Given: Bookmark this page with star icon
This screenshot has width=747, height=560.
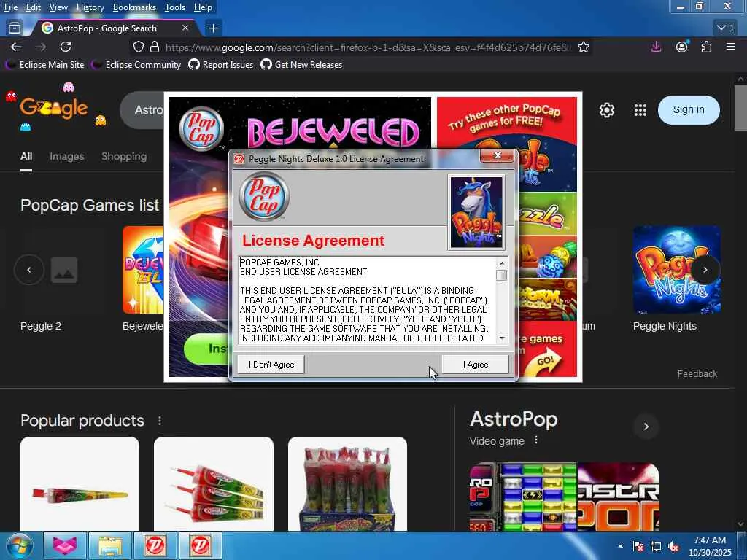Looking at the screenshot, I should (x=584, y=47).
